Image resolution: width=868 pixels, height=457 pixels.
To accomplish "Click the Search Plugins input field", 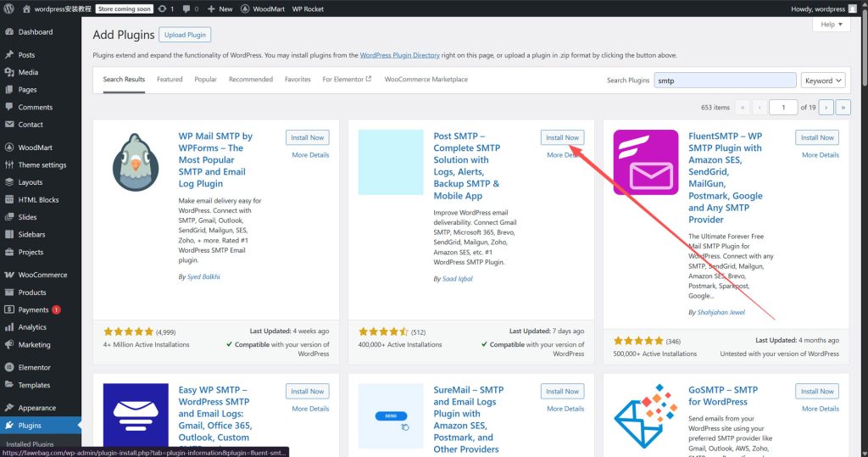I will coord(724,81).
